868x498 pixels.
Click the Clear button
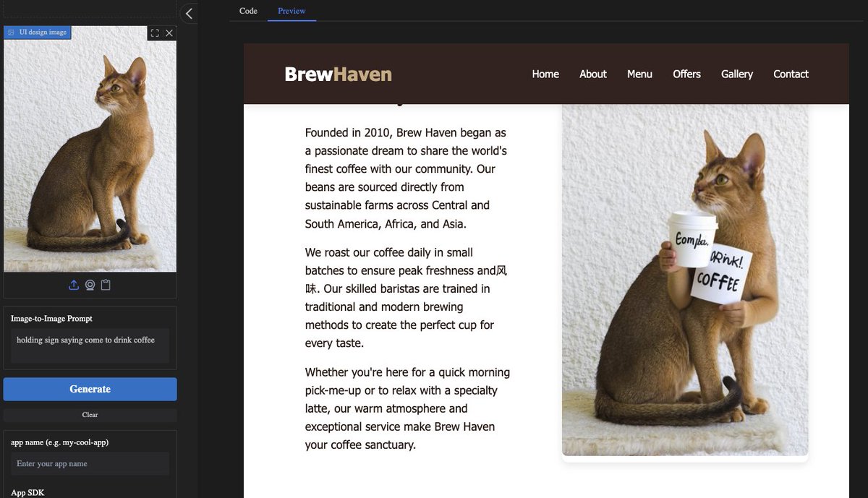click(x=90, y=415)
